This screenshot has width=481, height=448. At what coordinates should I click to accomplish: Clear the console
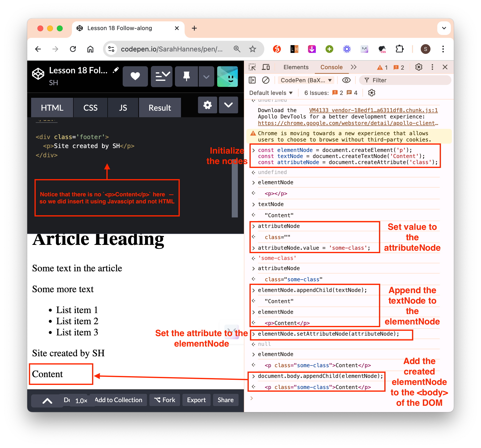(x=266, y=80)
